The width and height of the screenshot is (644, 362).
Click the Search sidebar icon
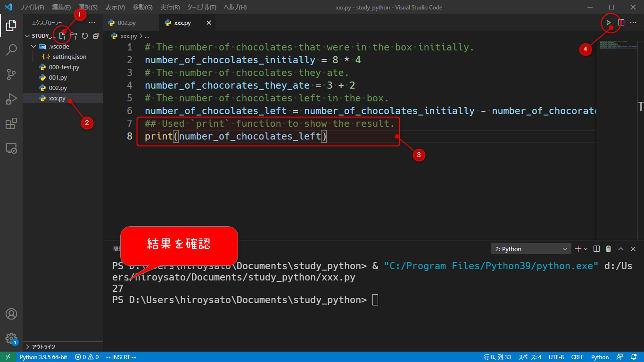click(11, 50)
